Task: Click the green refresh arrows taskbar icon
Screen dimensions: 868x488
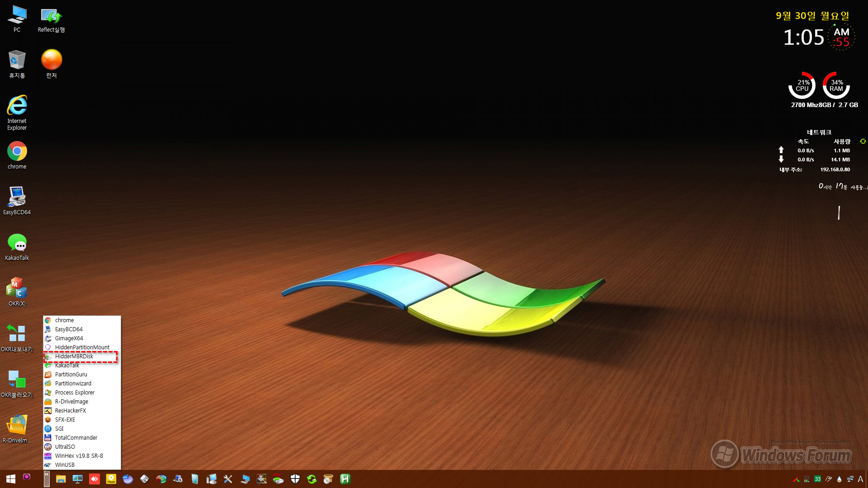Action: 311,479
